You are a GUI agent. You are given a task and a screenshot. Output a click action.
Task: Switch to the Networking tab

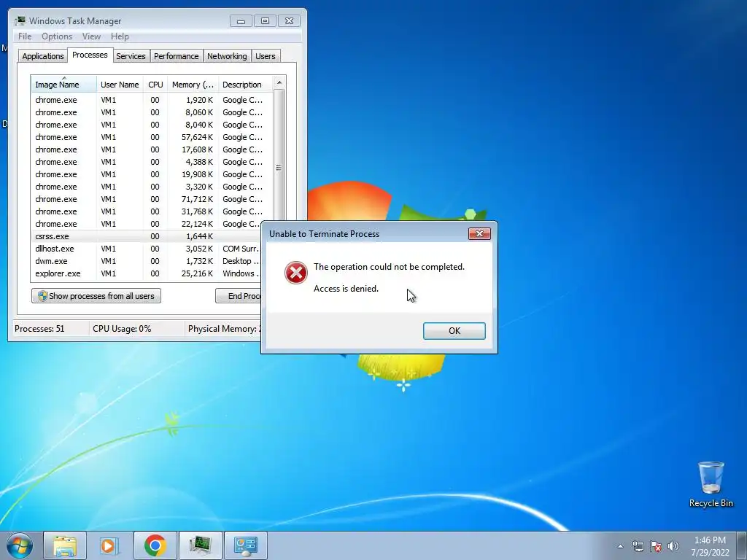click(x=228, y=56)
